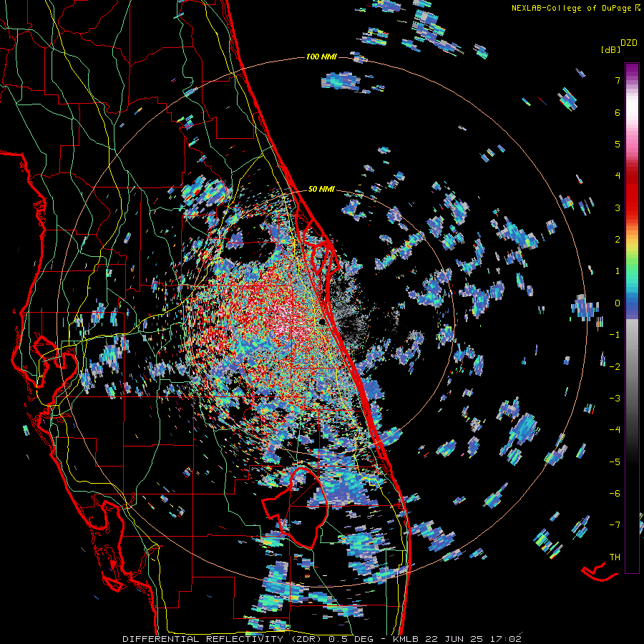644x644 pixels.
Task: Click the [dB] unit label
Action: 610,49
